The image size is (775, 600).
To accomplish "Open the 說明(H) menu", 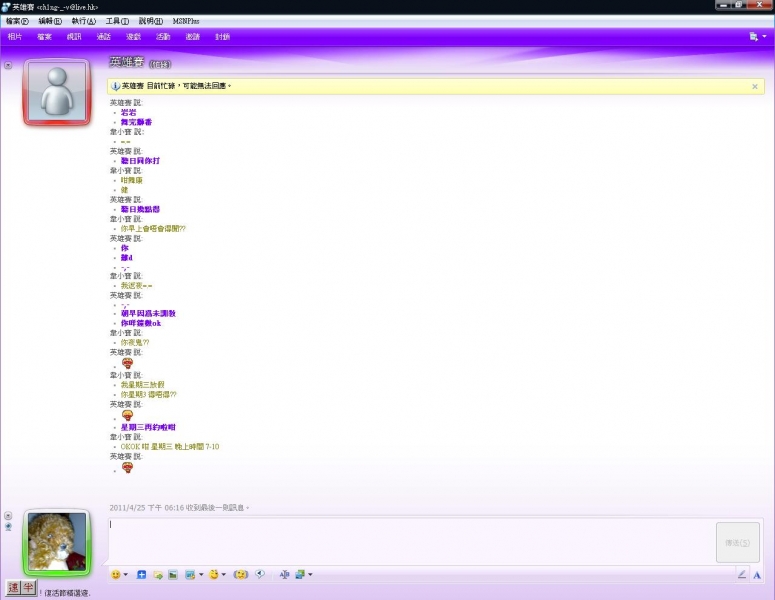I will (150, 21).
